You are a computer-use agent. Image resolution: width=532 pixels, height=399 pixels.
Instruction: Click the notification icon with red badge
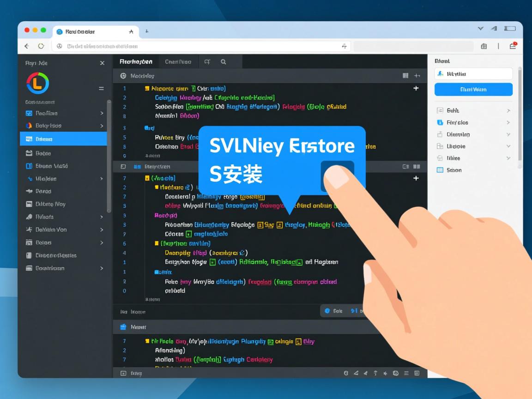tap(513, 46)
